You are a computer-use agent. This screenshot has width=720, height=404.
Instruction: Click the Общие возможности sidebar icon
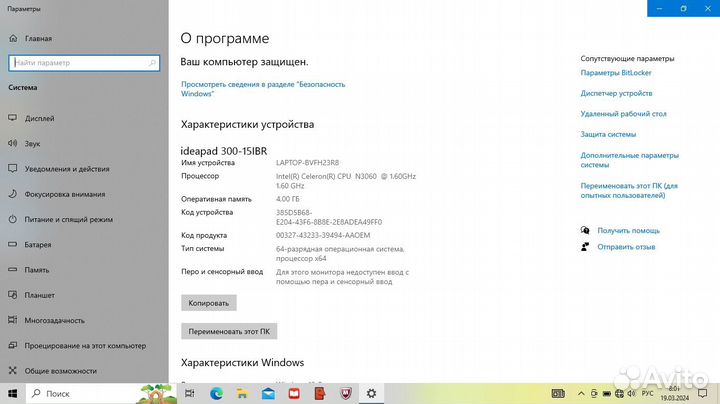click(12, 371)
